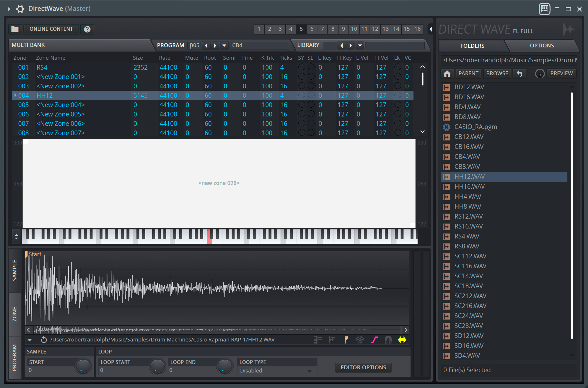
Task: Turn the Loop Start knob
Action: click(x=157, y=366)
